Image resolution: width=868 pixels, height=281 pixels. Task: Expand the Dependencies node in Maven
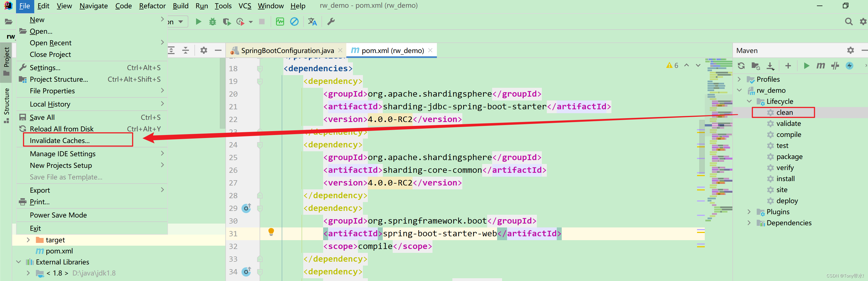(749, 223)
